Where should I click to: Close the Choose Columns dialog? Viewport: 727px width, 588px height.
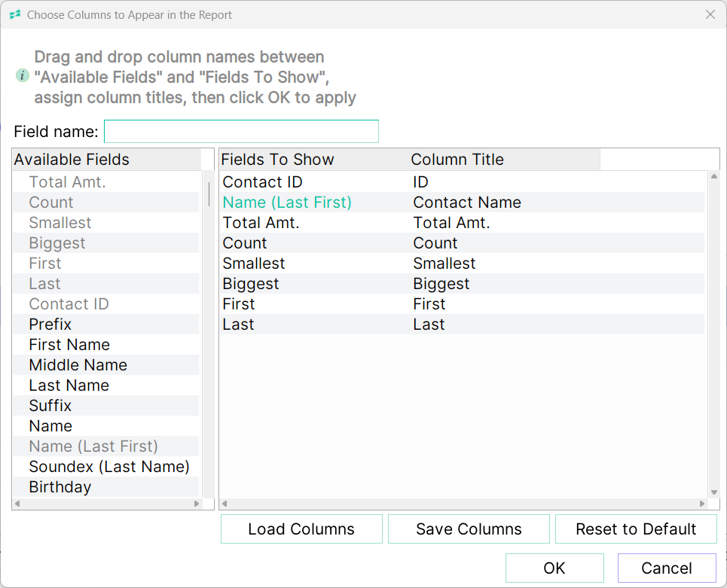[710, 14]
